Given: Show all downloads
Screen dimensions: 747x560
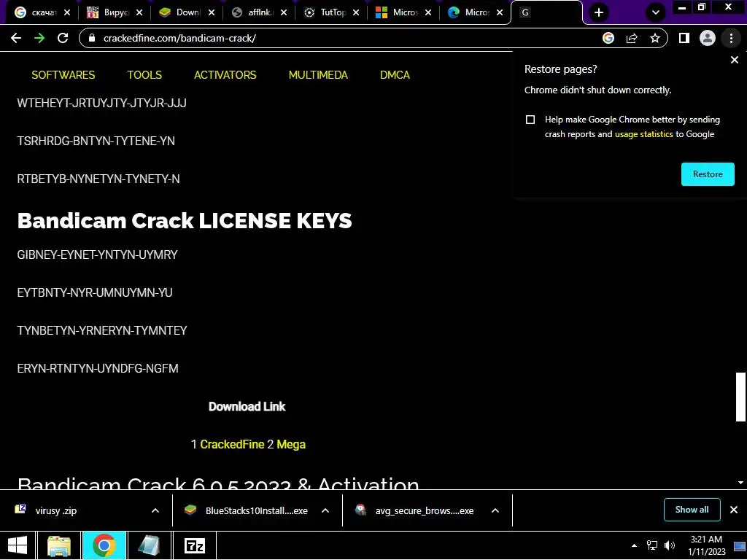Looking at the screenshot, I should [x=692, y=510].
